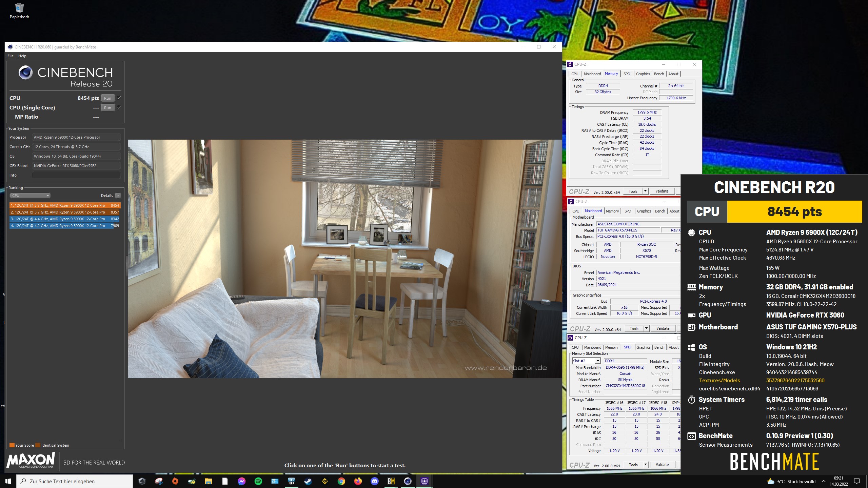
Task: Click the DRAM Frequency value 1799.6 MHz
Action: [647, 112]
